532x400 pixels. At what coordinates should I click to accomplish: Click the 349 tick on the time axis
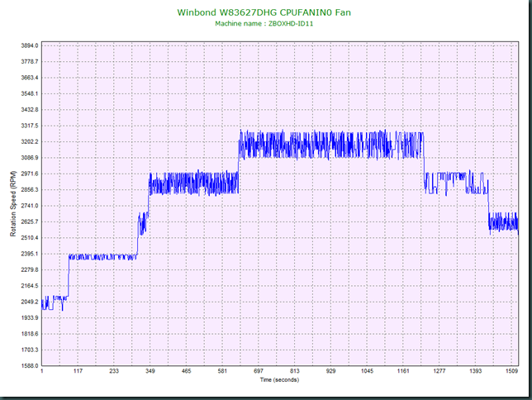[150, 371]
